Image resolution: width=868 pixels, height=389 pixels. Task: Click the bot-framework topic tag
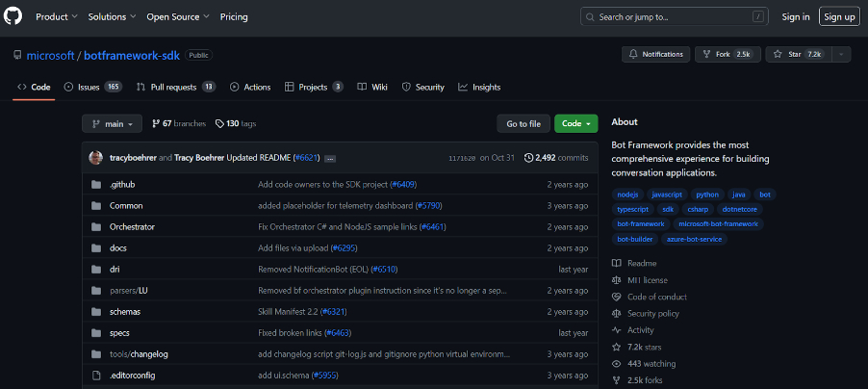click(x=641, y=224)
